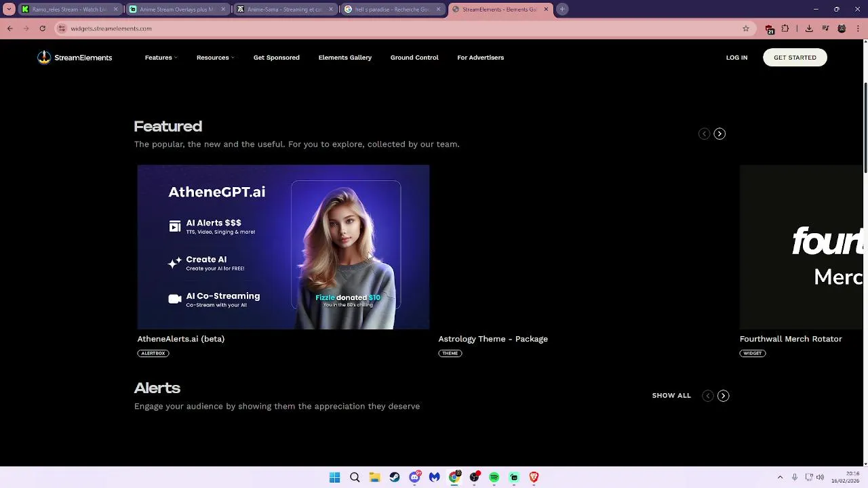Open For Advertisers page

coord(480,58)
